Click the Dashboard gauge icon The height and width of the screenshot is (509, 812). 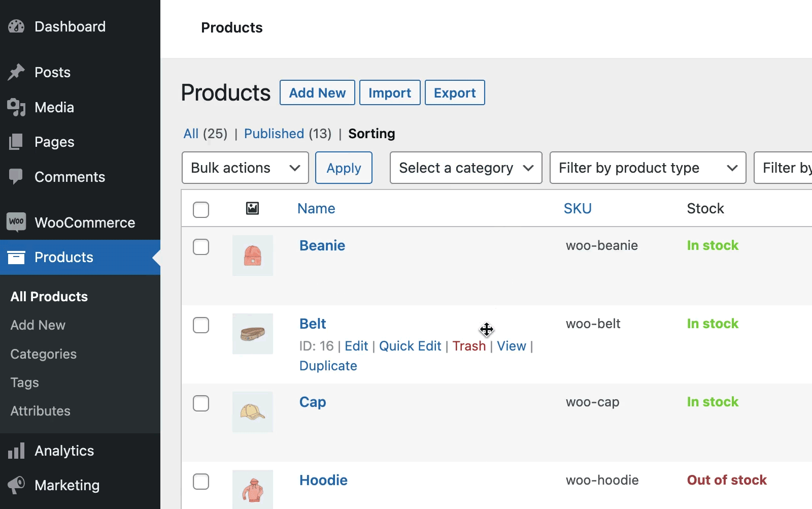[x=16, y=26]
